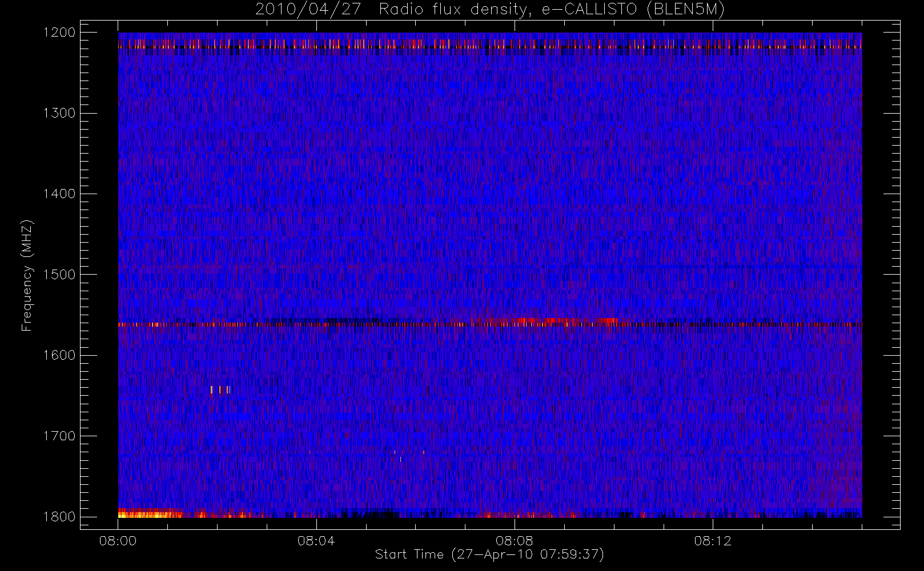Click the 08:04 time tick label
Screen dimensions: 924x571
316,541
